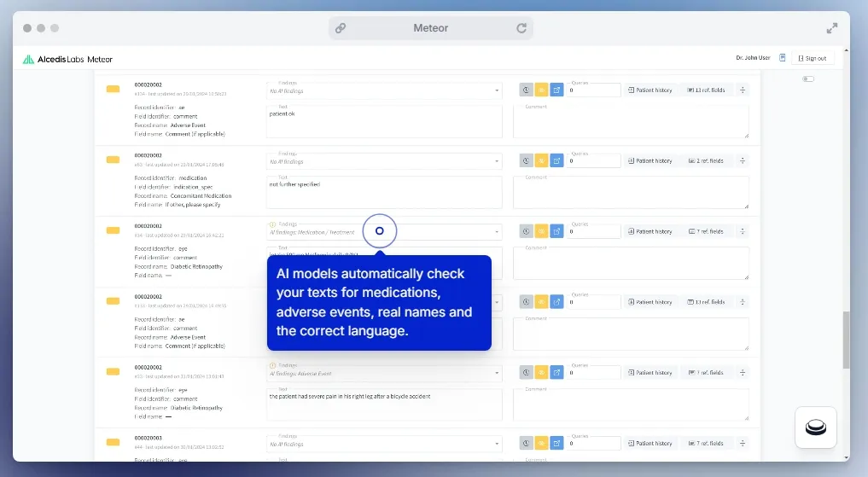Click the clipboard icon next to Dr. John User
The image size is (868, 477).
click(x=782, y=58)
